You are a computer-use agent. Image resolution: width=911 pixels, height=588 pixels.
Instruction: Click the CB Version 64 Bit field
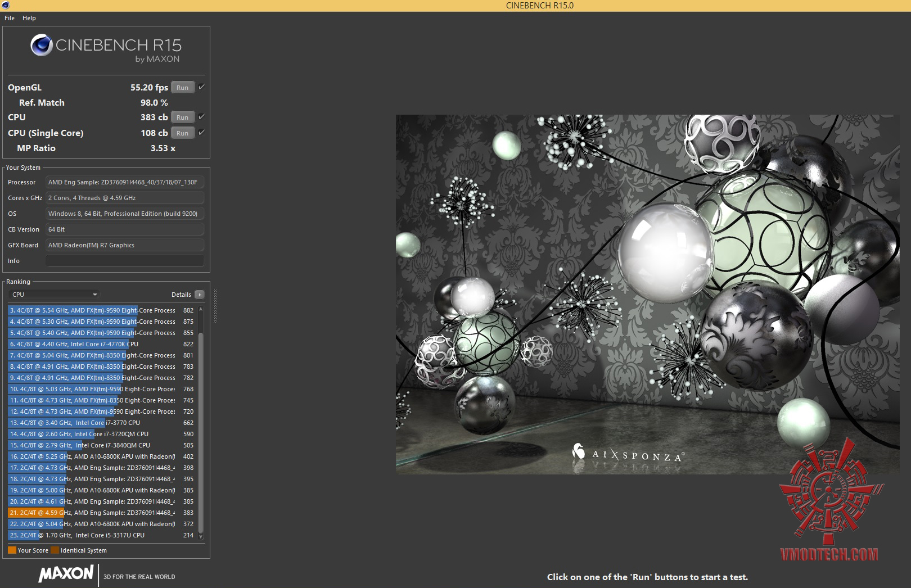124,229
